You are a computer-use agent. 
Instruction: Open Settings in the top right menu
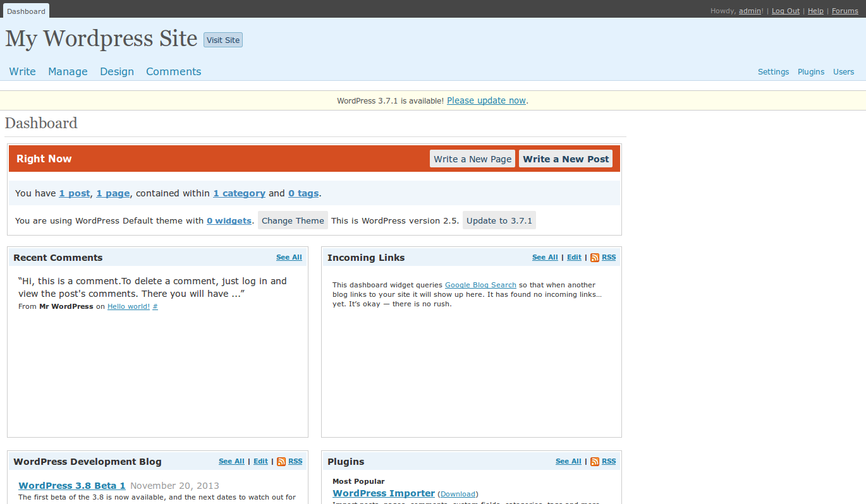click(774, 72)
